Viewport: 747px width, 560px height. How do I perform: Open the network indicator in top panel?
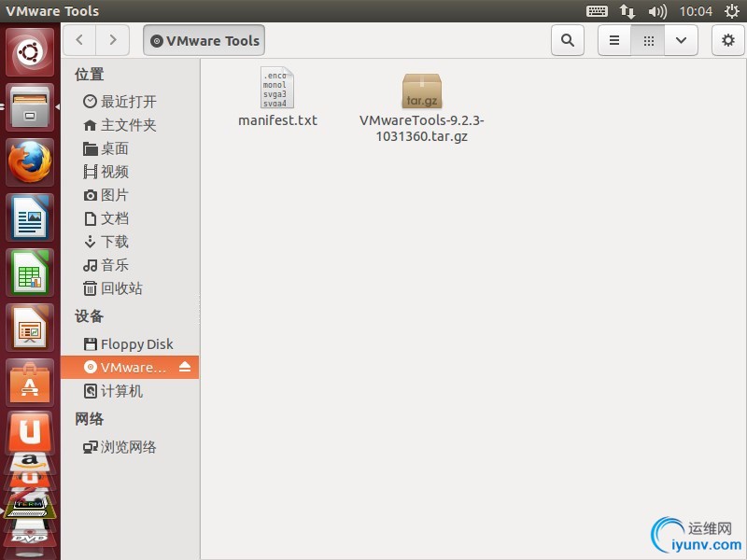coord(627,11)
